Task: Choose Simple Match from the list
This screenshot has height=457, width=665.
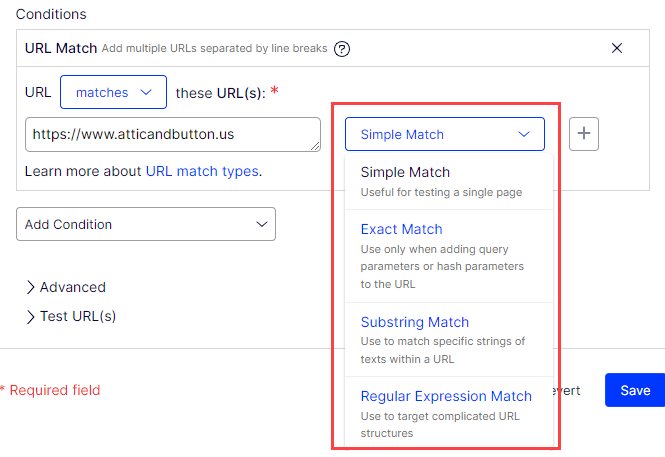Action: click(405, 172)
